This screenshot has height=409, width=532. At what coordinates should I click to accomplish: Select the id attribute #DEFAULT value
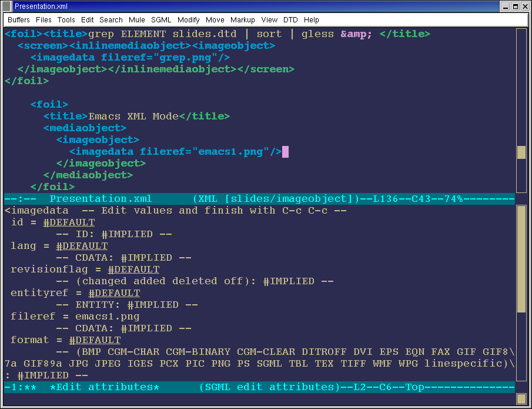[69, 222]
